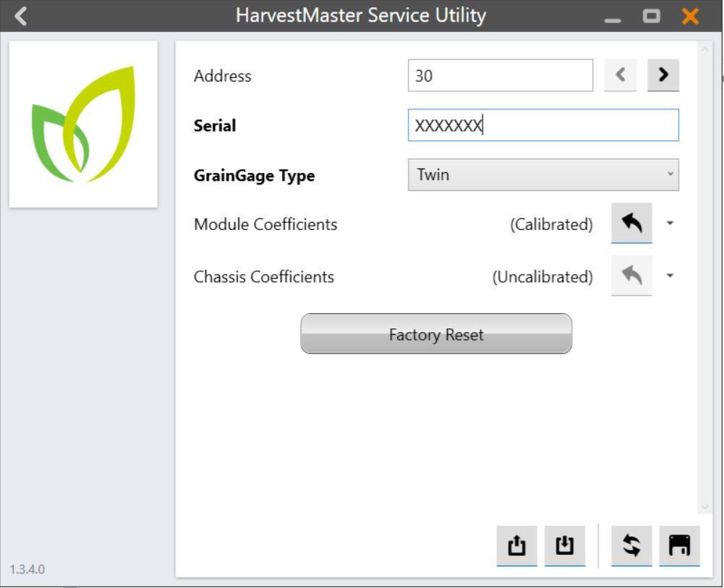Click the scrollbar up arrow
Image resolution: width=724 pixels, height=588 pixels.
(704, 49)
